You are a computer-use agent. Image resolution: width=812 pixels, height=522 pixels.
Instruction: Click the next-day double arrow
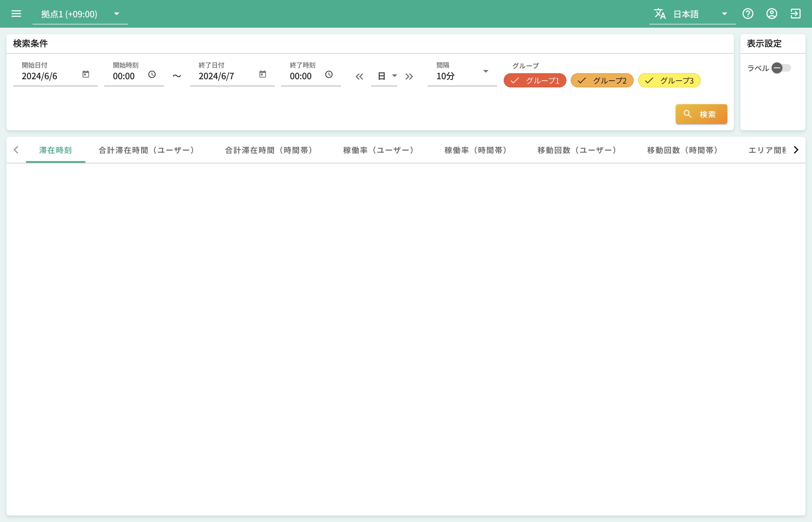(409, 76)
